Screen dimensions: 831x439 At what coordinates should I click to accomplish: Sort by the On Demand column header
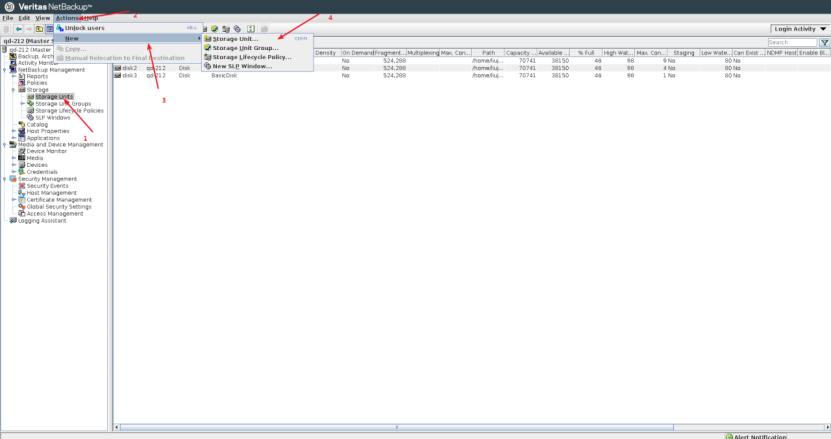[x=357, y=53]
